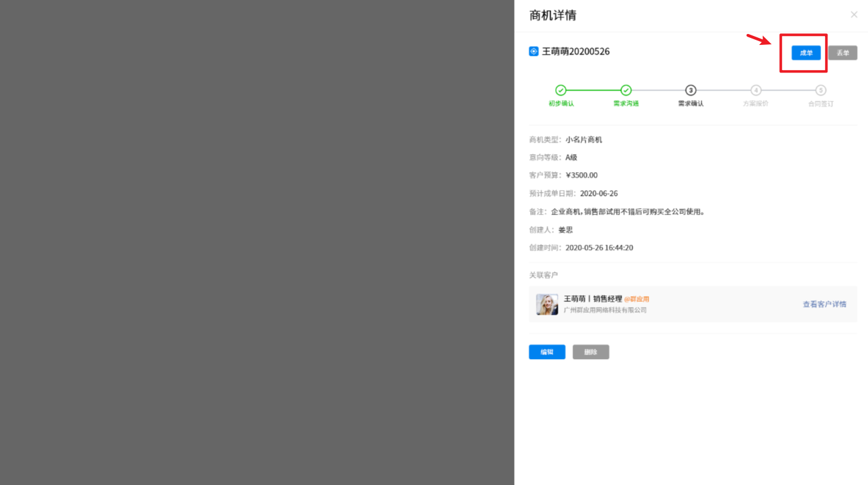Click the 广州群应用网络科技有限公司 company name
The height and width of the screenshot is (485, 868).
[605, 310]
